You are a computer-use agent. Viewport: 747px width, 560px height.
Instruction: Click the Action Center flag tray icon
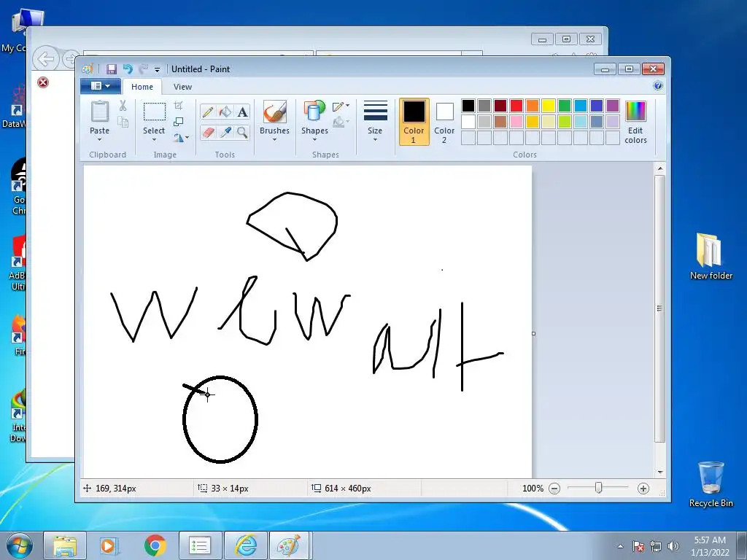638,546
